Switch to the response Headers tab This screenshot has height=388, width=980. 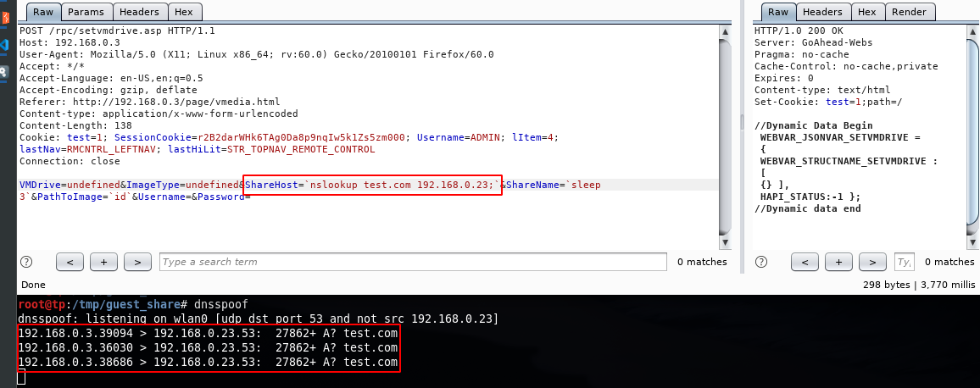click(822, 12)
